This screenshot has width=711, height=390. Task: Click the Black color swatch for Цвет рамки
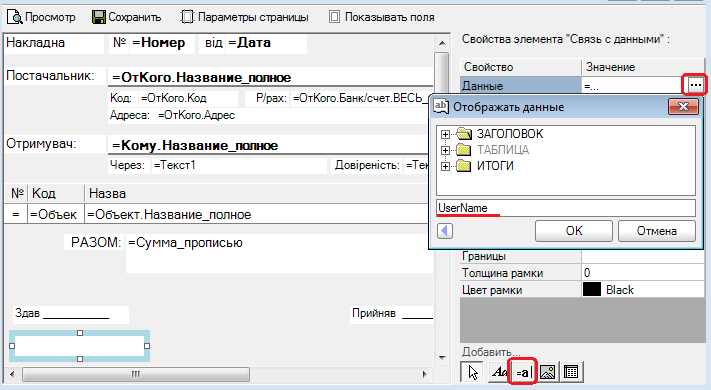[x=592, y=290]
